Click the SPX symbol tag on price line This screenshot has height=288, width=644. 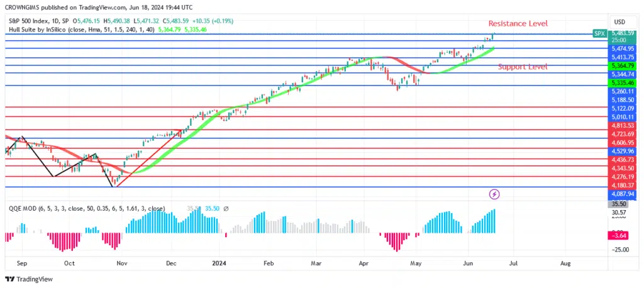(x=599, y=33)
